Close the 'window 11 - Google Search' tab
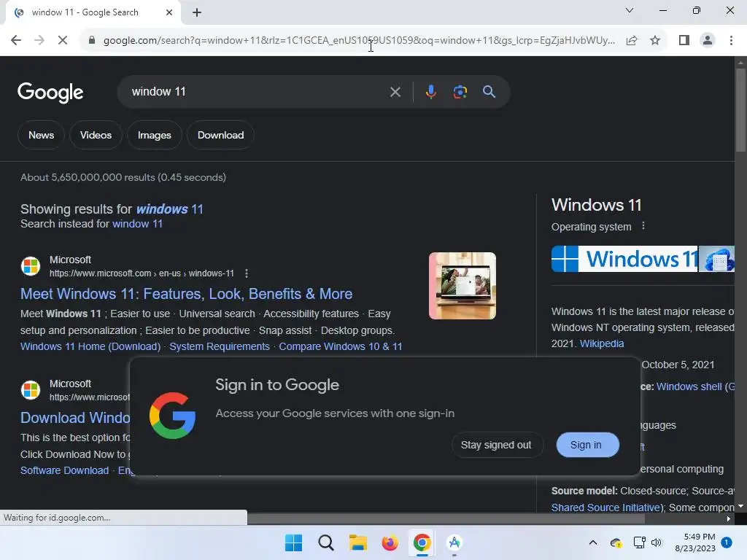The width and height of the screenshot is (747, 560). [x=169, y=13]
